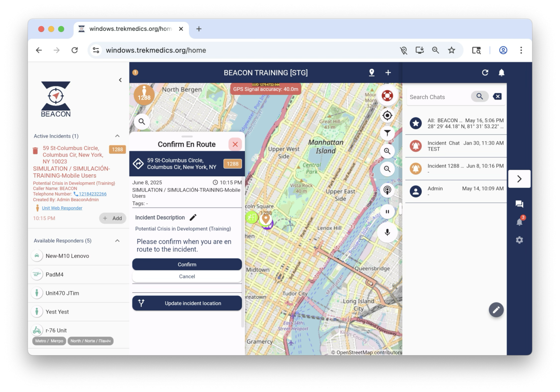Zoom out on the map
The height and width of the screenshot is (392, 560).
click(387, 169)
